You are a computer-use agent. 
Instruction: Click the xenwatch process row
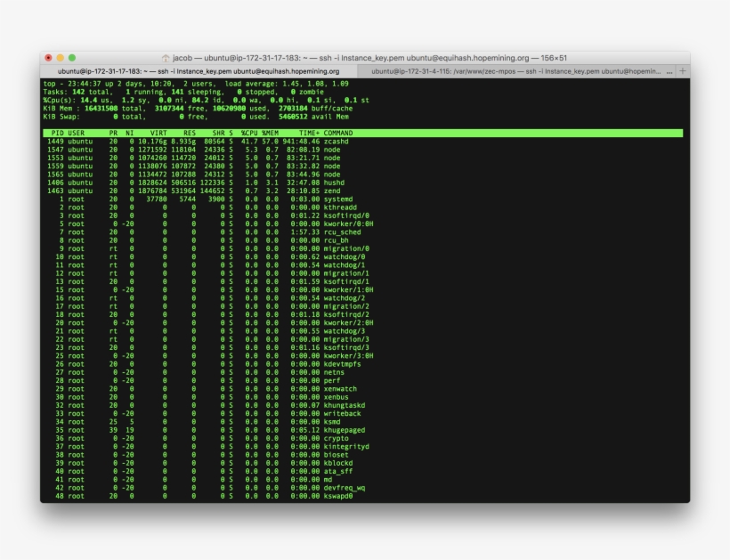point(200,389)
